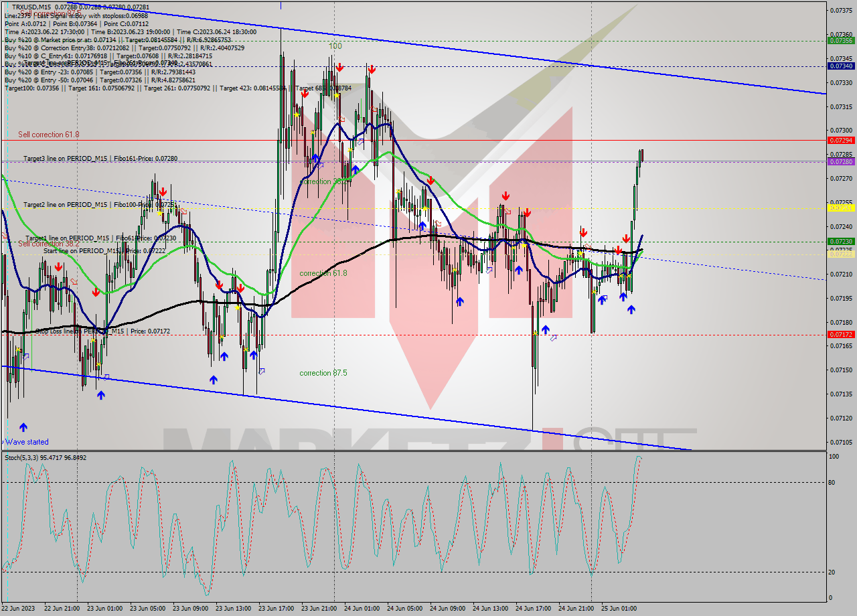Select the dark blue 0.07340 price tag
The image size is (857, 616).
(x=840, y=66)
